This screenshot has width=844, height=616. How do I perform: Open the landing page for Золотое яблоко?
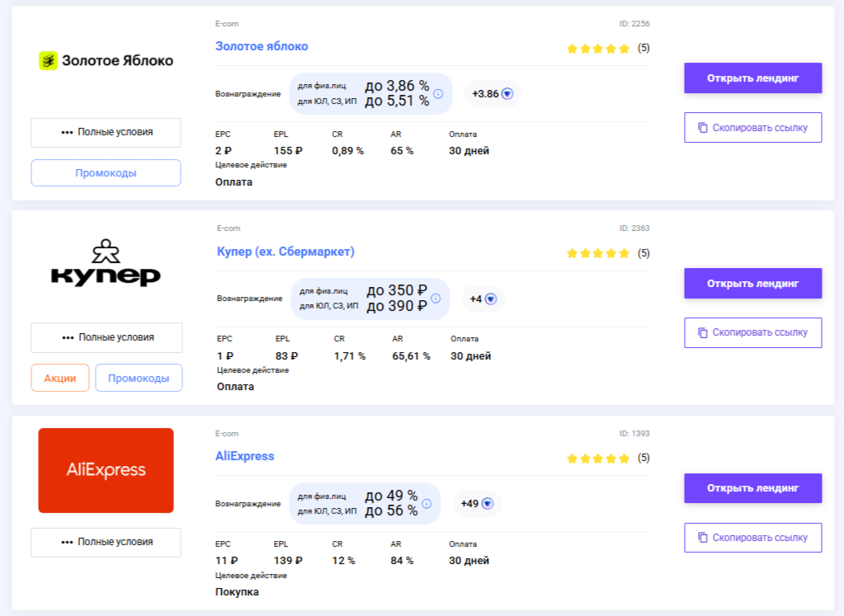click(x=752, y=78)
